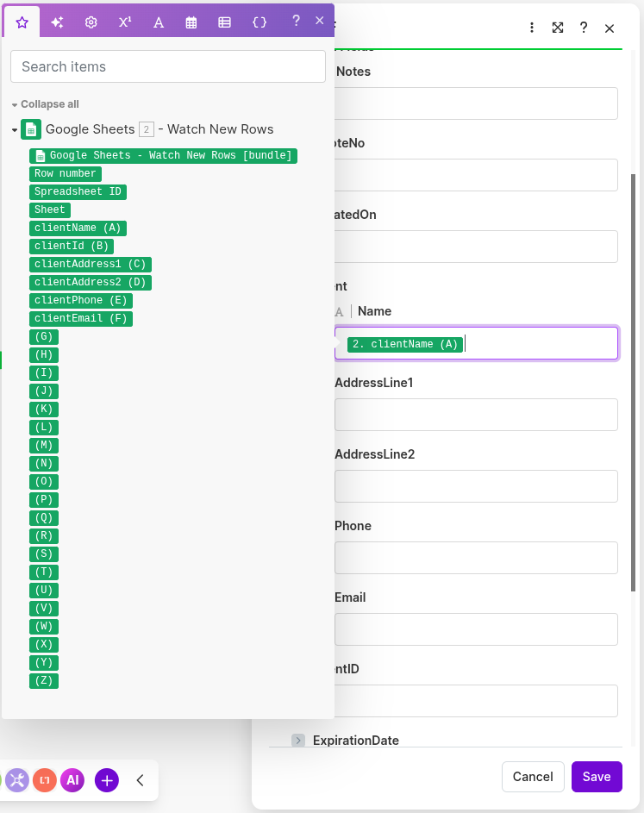Insert the clientEmail (F) variable
The height and width of the screenshot is (813, 644).
coord(81,318)
